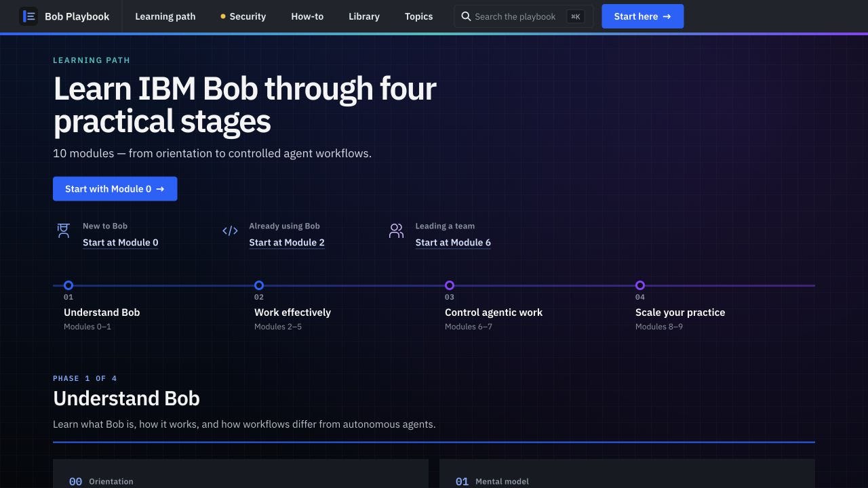
Task: Click the team people icon
Action: (396, 231)
